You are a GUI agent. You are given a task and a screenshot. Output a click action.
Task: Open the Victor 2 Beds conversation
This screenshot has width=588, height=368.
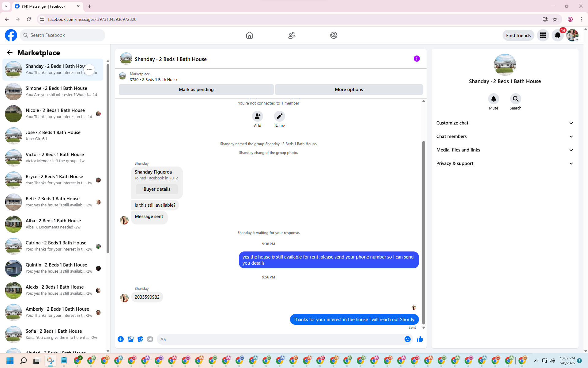53,158
